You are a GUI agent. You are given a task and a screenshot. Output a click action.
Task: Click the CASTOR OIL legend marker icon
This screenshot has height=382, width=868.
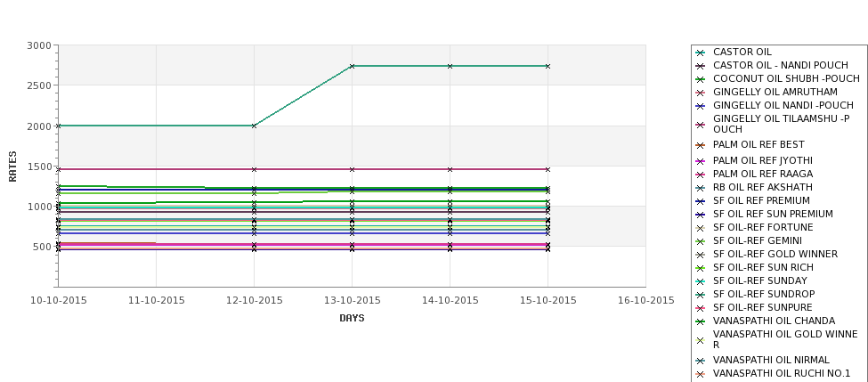[x=701, y=53]
